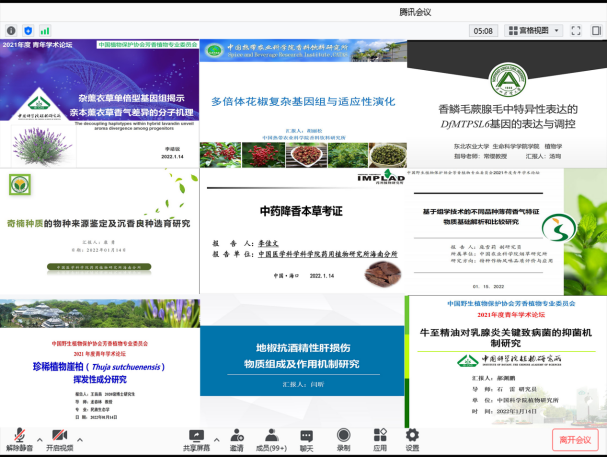Check the green network signal indicator

[45, 31]
